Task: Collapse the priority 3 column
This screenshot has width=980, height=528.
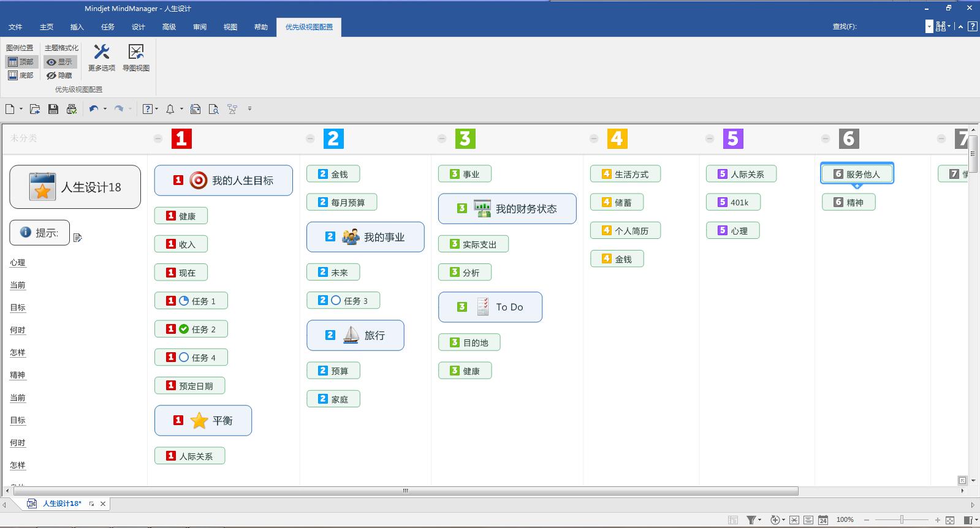Action: click(442, 139)
